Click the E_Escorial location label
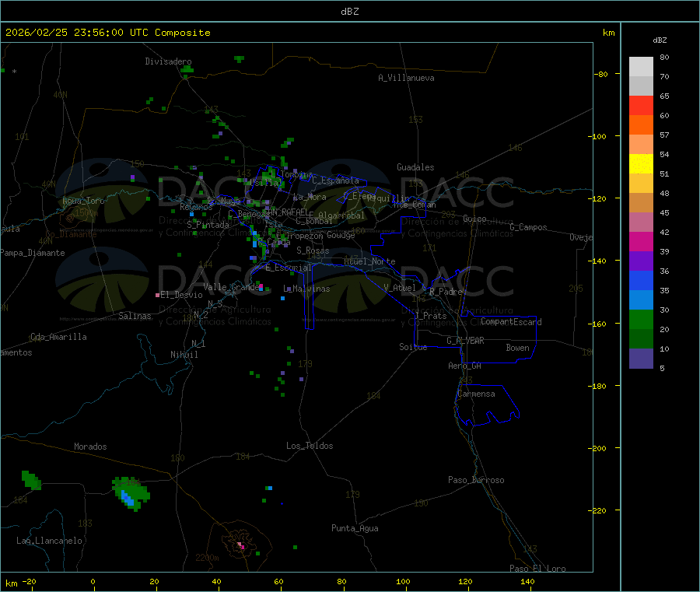The width and height of the screenshot is (700, 592). point(289,268)
